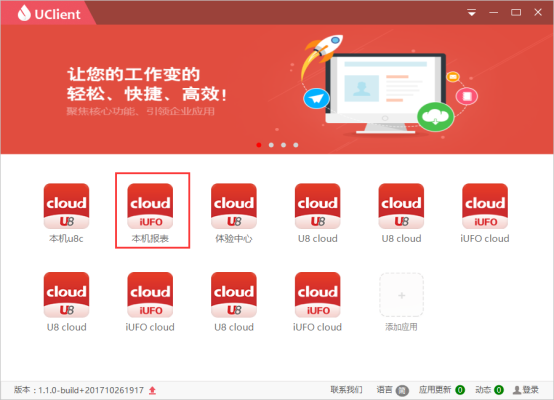Open the 联系我们 contact link
The height and width of the screenshot is (400, 554).
(x=346, y=390)
